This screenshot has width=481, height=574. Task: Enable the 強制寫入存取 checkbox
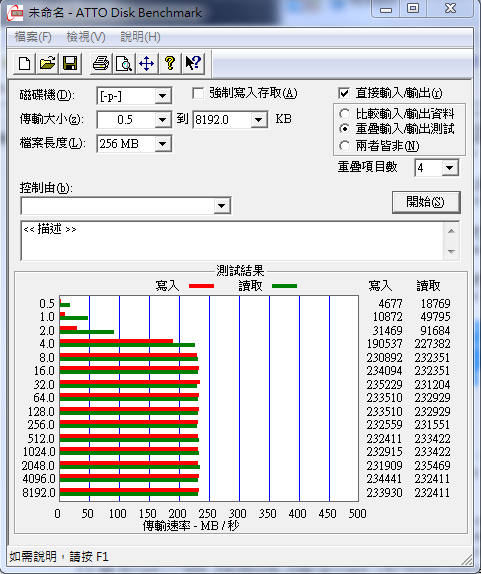tap(198, 93)
